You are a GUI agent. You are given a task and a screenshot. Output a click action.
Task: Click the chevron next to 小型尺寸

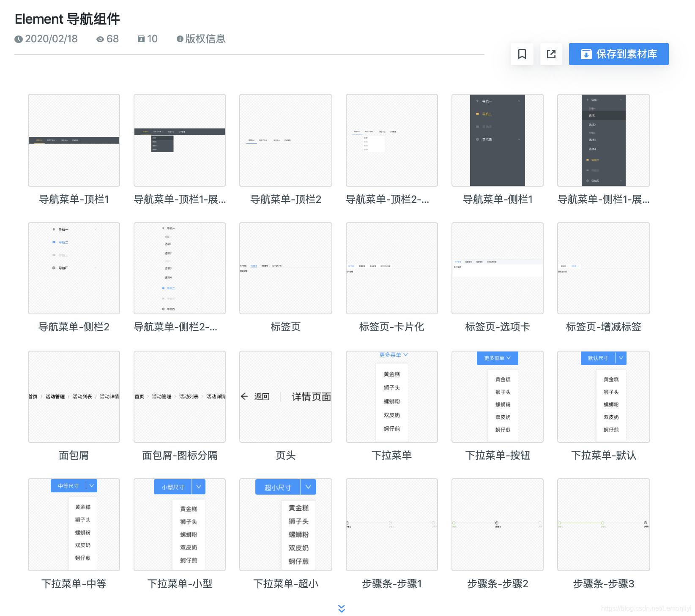pos(199,487)
